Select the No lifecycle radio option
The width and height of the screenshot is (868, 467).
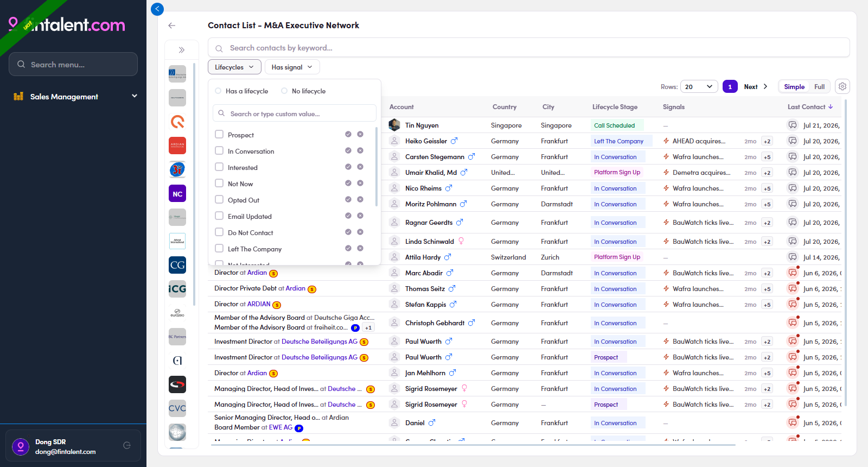point(284,91)
